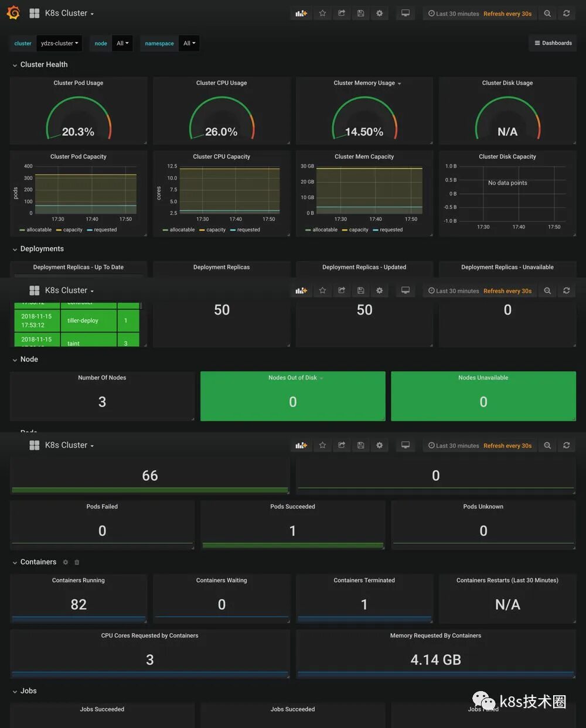This screenshot has height=728, width=586.
Task: Refresh icon in header above Pods Failed
Action: point(566,446)
